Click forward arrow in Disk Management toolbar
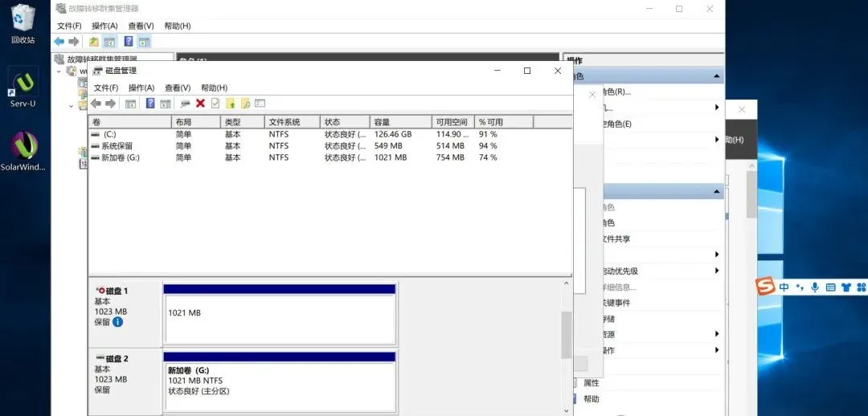This screenshot has width=868, height=416. pos(110,104)
